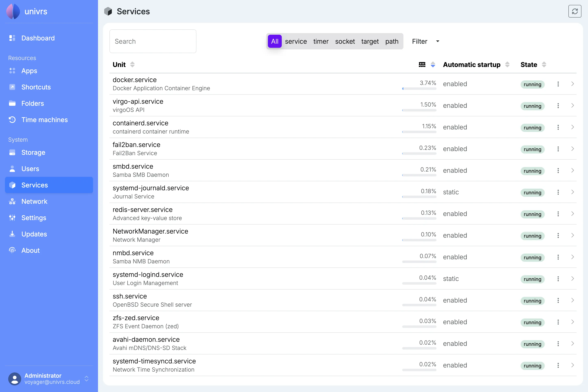Open the Filter dropdown
The width and height of the screenshot is (588, 392).
coord(426,41)
